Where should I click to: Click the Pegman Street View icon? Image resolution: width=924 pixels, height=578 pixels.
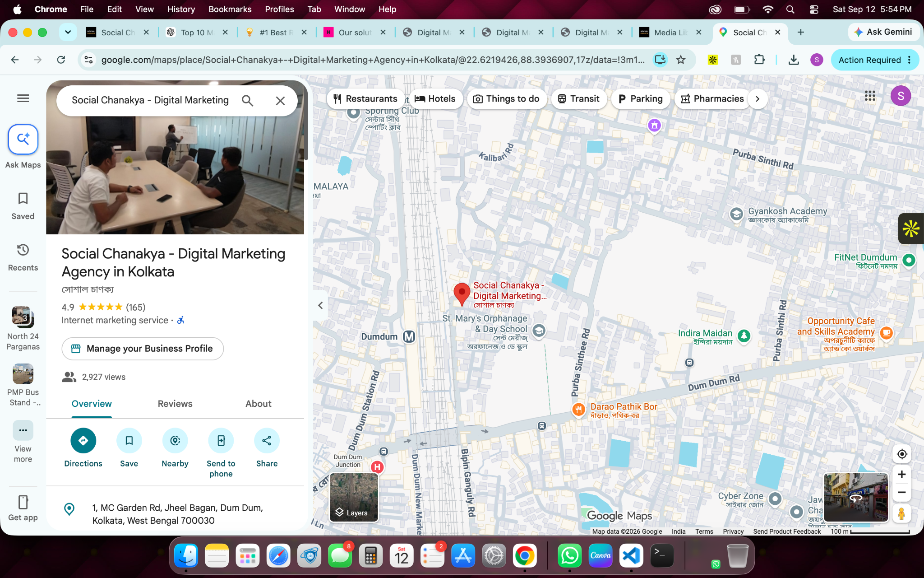[901, 513]
